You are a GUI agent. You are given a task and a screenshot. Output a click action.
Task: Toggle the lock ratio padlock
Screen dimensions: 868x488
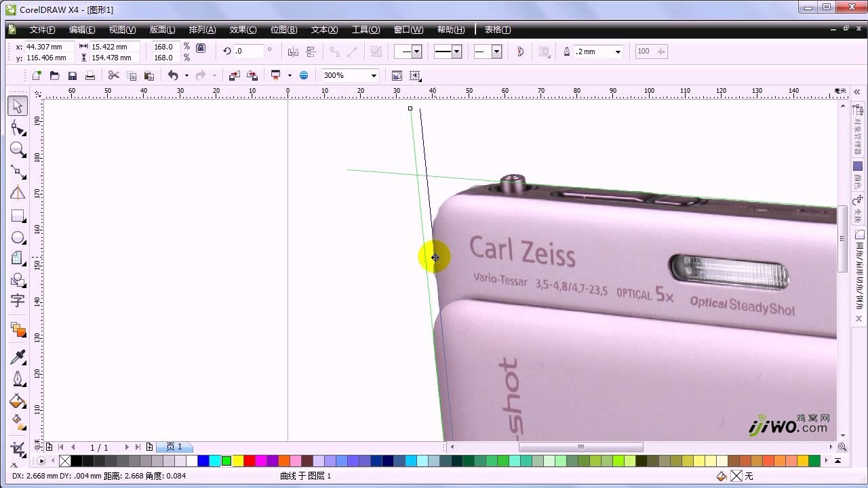click(x=201, y=48)
